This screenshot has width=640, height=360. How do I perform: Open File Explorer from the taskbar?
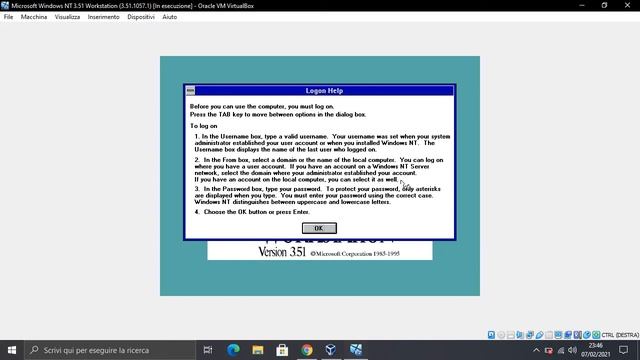pyautogui.click(x=258, y=350)
